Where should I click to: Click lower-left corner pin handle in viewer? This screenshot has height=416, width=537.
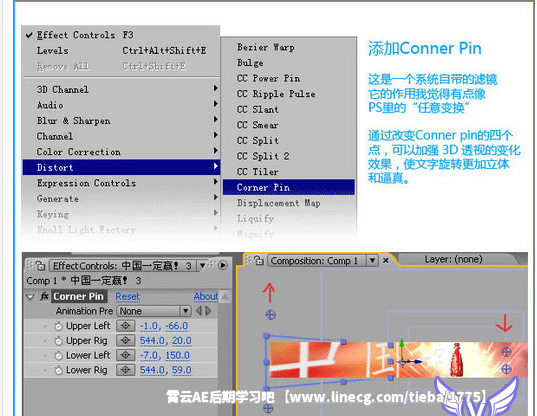[x=268, y=408]
